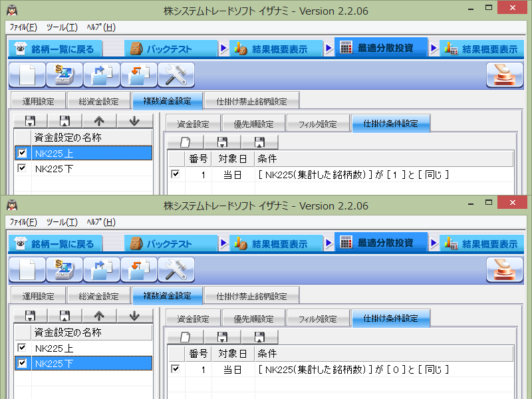Open ファイル(F) menu in upper window
532x399 pixels.
click(x=23, y=27)
